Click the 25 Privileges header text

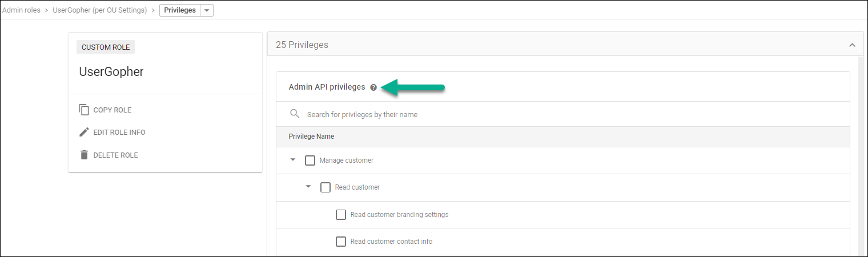(302, 45)
